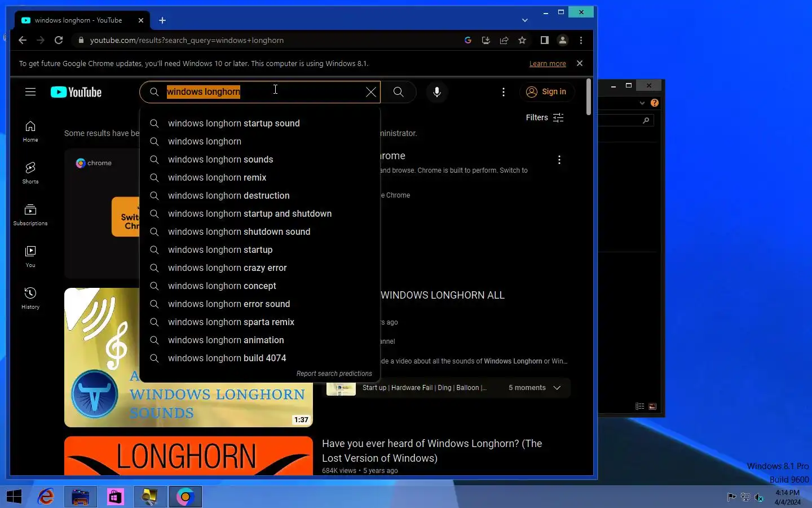Viewport: 812px width, 508px height.
Task: Open Subscriptions in the YouTube sidebar
Action: (x=30, y=214)
